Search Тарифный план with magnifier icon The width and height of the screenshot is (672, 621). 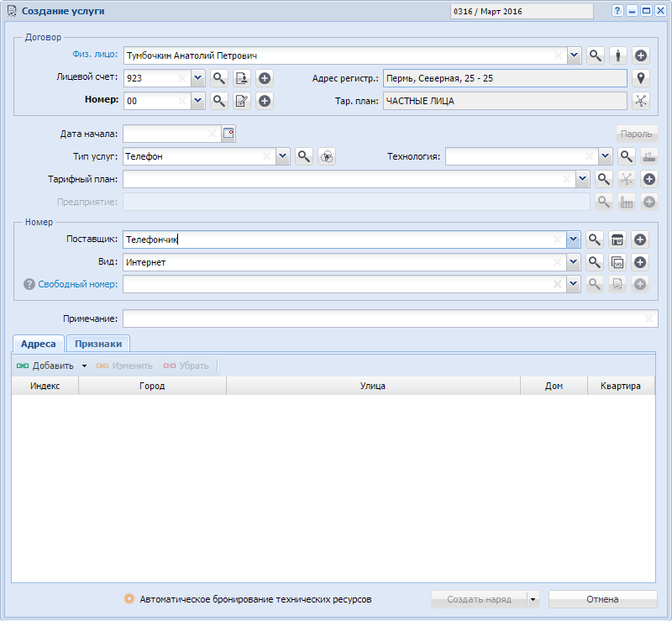(604, 179)
